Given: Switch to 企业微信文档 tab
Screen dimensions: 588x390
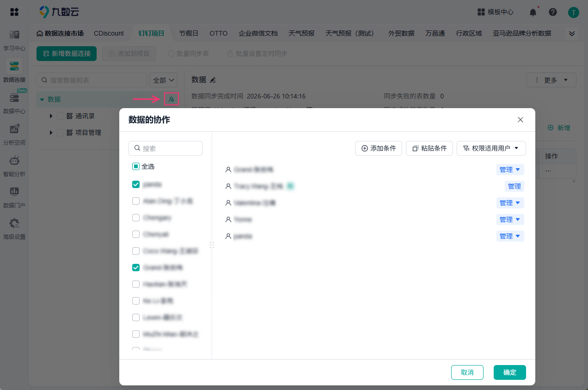Looking at the screenshot, I should pos(258,33).
